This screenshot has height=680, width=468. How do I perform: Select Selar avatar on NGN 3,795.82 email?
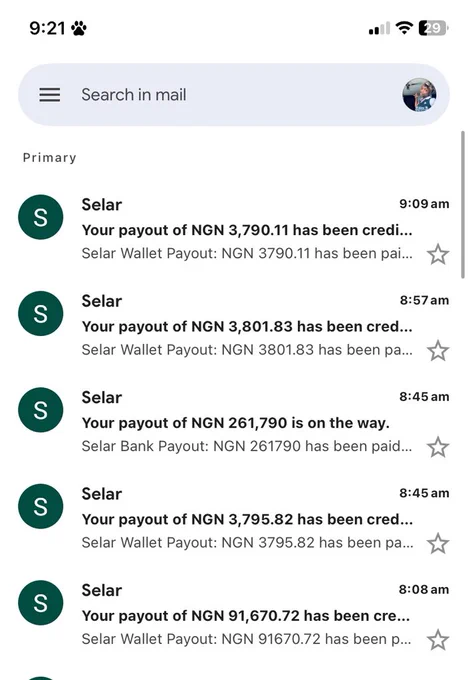(40, 506)
